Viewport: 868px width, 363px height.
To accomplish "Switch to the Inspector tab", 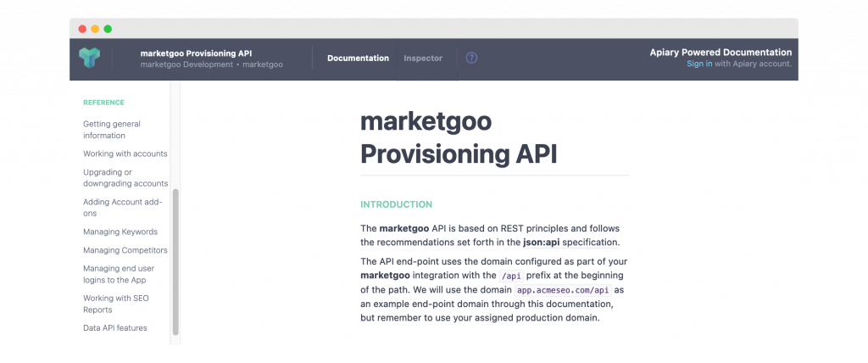I will coord(423,59).
